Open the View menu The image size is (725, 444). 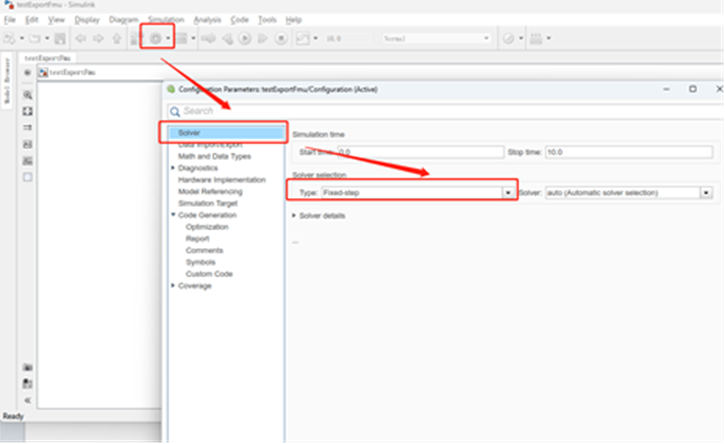click(x=56, y=20)
